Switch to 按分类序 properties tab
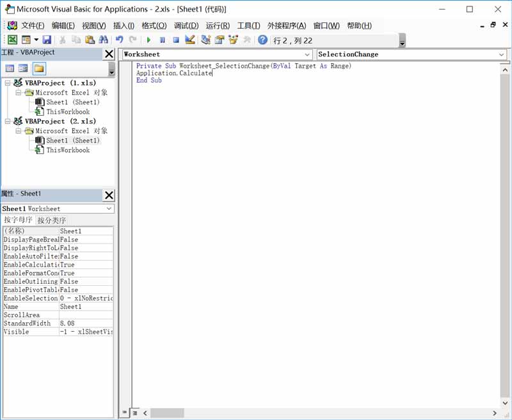 pyautogui.click(x=52, y=220)
